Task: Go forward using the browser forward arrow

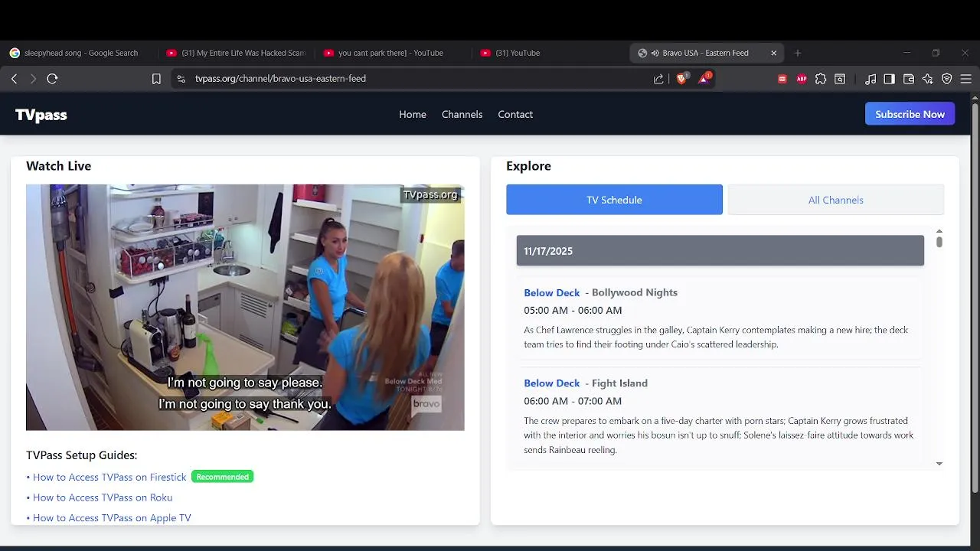Action: 33,79
